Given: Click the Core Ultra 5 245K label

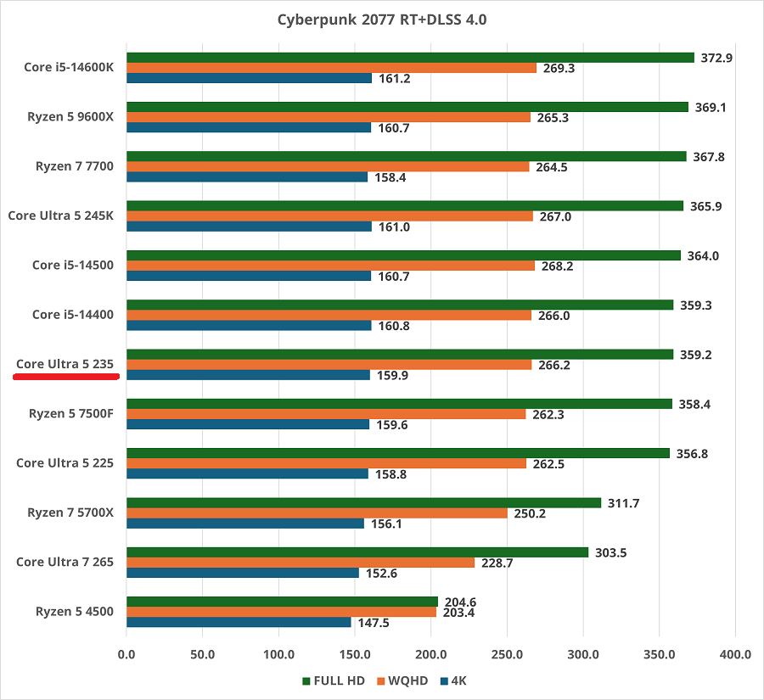Looking at the screenshot, I should [60, 216].
